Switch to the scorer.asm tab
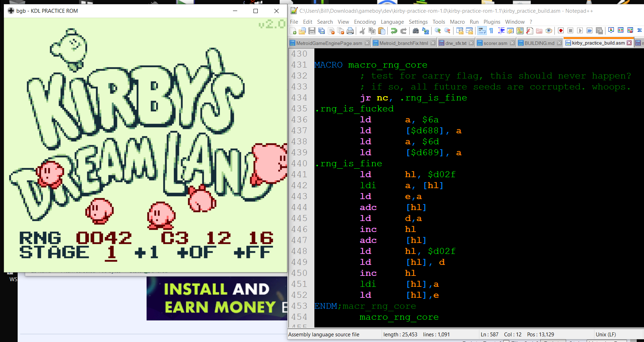 [495, 43]
